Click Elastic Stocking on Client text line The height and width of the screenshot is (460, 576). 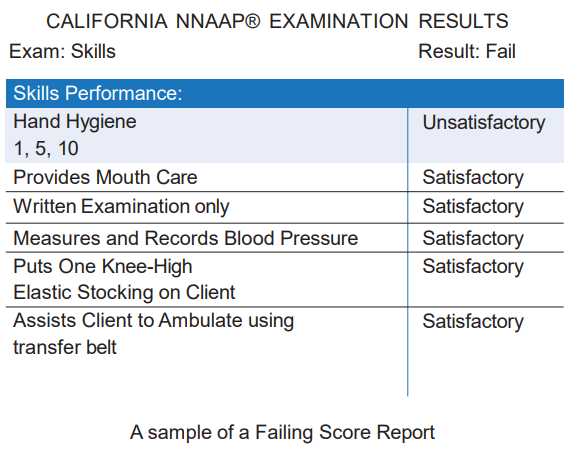(x=124, y=292)
